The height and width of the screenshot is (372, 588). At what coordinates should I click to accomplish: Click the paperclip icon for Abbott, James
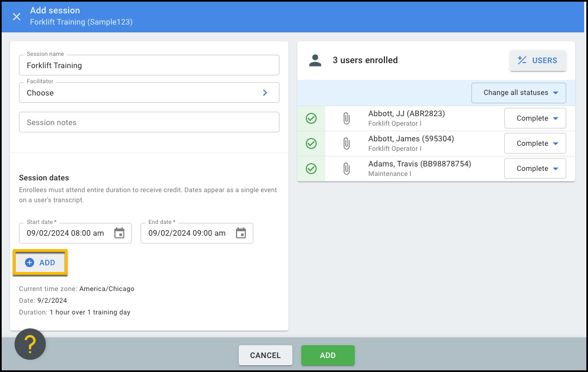point(346,144)
